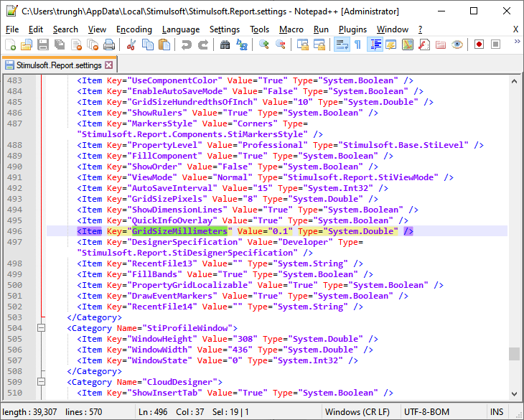
Task: Click the save-state icon on the Stimulsoft.Report.settings tab
Action: 10,65
